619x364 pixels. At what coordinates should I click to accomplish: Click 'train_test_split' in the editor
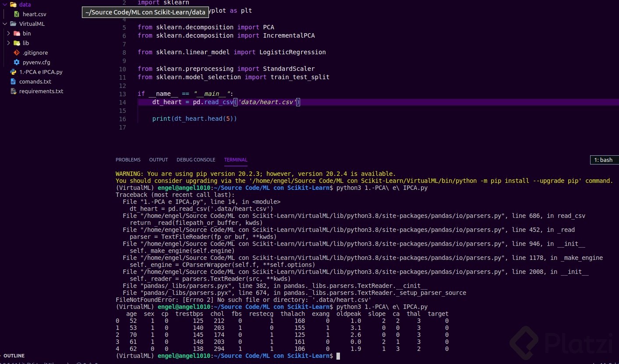click(x=300, y=77)
